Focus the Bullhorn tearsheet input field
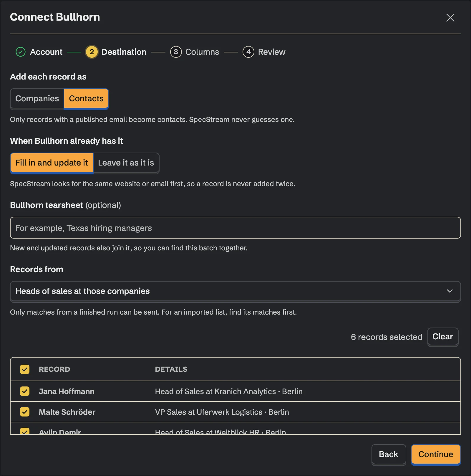Viewport: 471px width, 476px height. (235, 228)
